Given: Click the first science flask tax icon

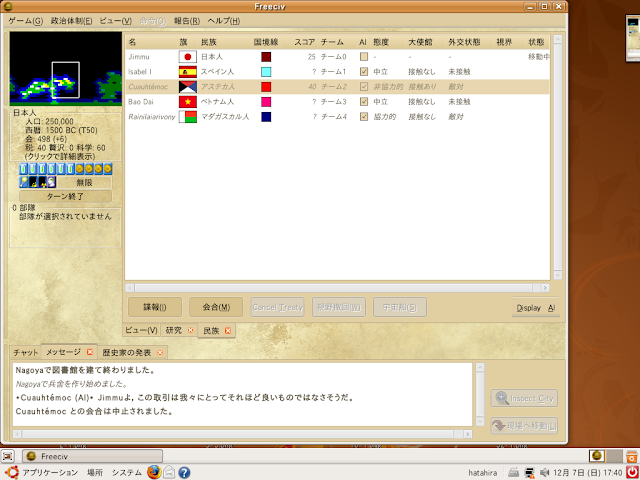Looking at the screenshot, I should [x=23, y=169].
